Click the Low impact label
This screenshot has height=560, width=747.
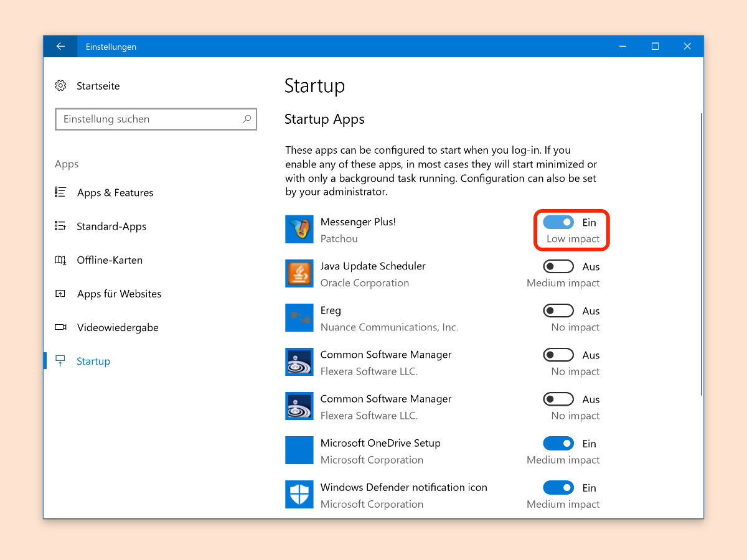[573, 239]
